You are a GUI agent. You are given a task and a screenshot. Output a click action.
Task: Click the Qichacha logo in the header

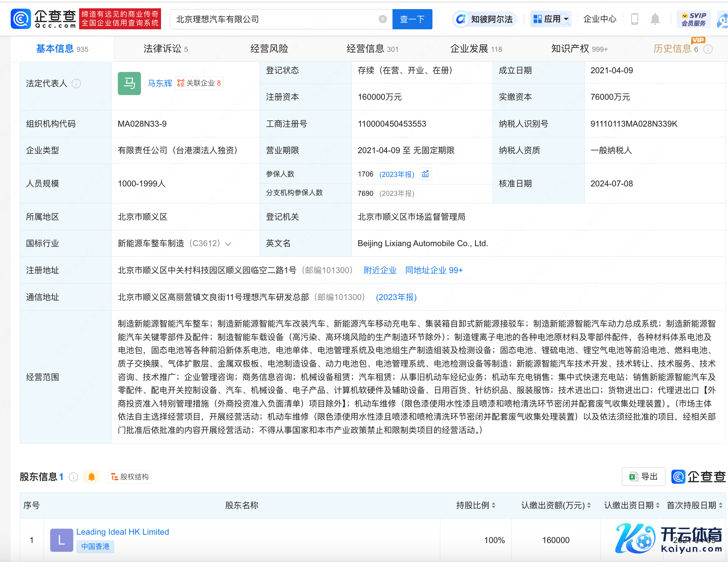(x=44, y=19)
